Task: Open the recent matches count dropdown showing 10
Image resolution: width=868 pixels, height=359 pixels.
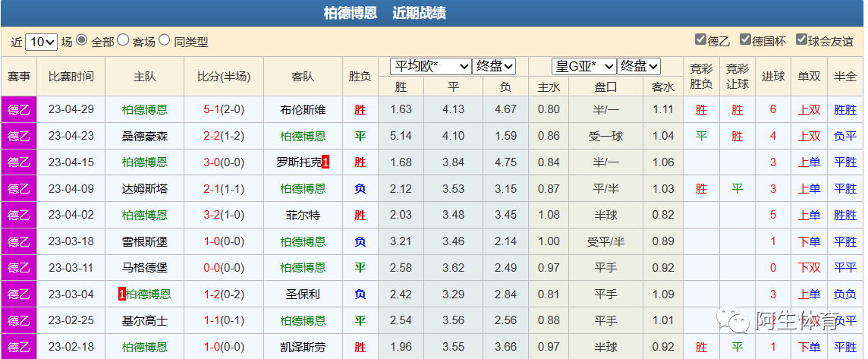Action: pos(41,42)
